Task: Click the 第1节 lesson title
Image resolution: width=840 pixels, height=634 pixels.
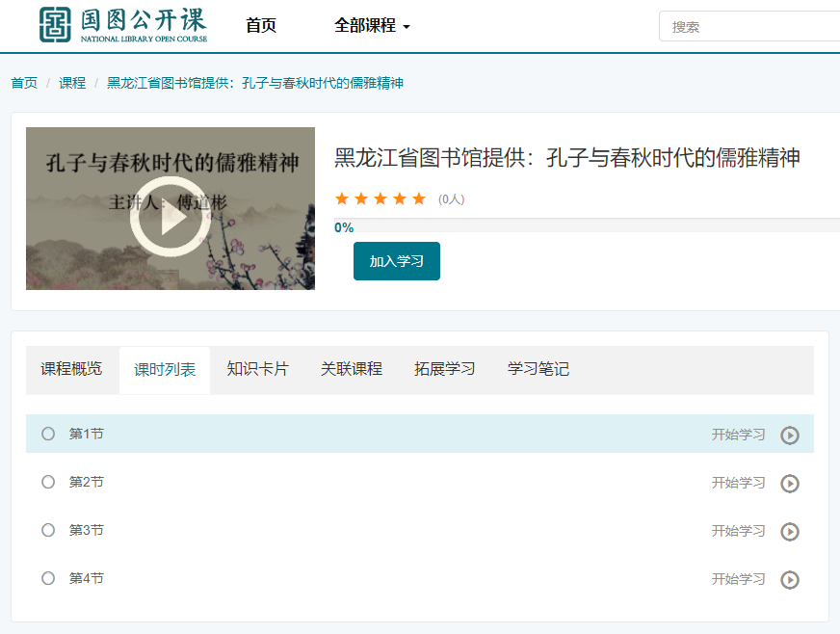Action: click(87, 434)
